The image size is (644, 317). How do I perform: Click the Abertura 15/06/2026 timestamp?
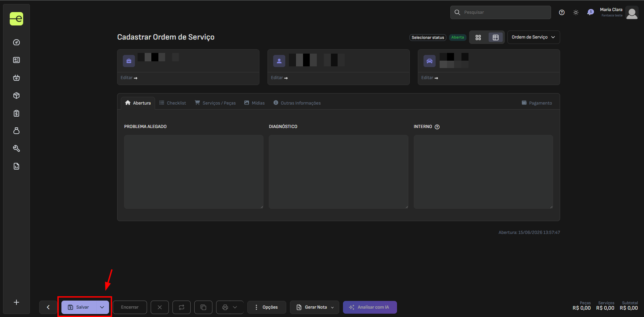click(x=529, y=232)
